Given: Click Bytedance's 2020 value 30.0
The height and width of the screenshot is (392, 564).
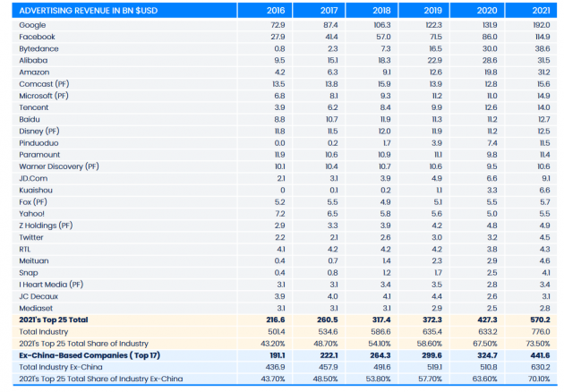Looking at the screenshot, I should 490,48.
